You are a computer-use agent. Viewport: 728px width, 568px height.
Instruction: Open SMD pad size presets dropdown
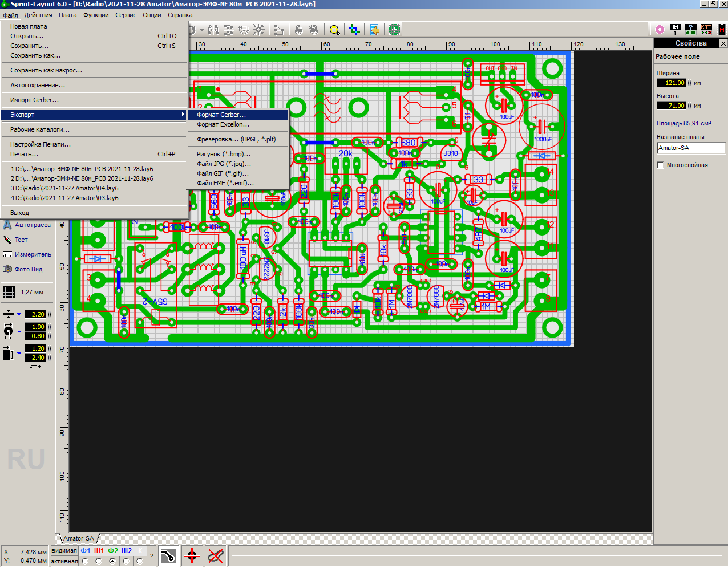[x=19, y=353]
